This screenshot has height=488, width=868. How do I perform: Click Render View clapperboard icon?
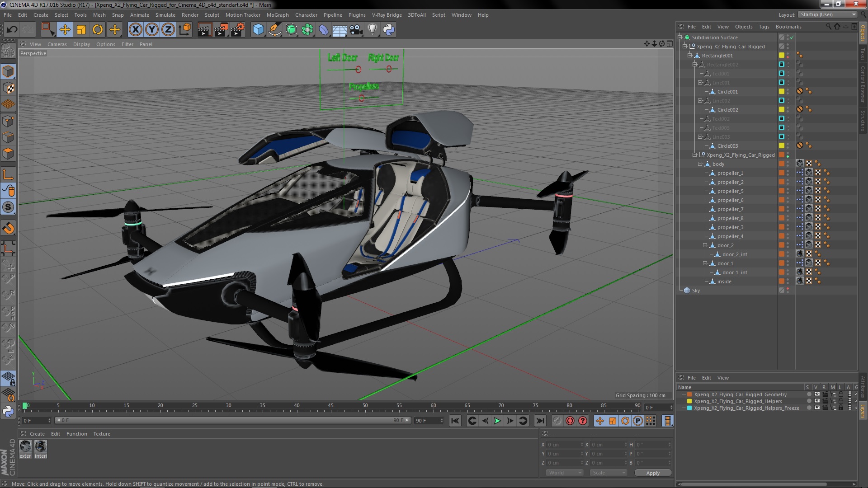[204, 30]
